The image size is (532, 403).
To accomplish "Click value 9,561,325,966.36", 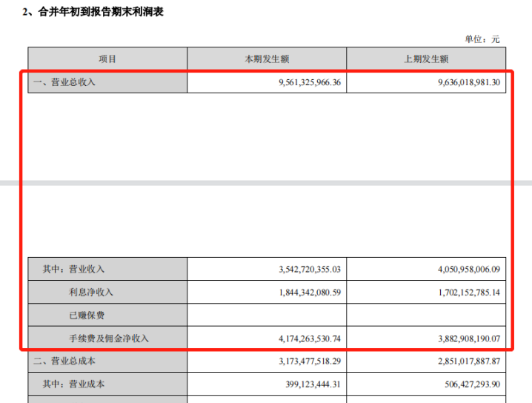I will tap(310, 82).
